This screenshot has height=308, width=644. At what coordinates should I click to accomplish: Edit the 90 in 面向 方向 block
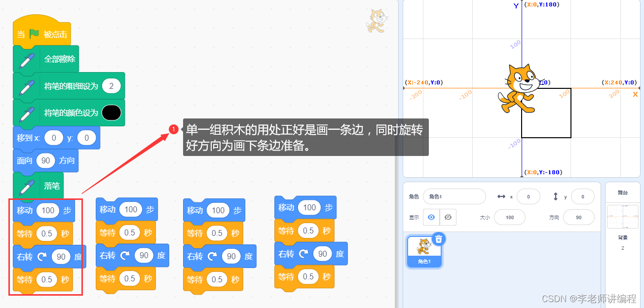[x=46, y=161]
